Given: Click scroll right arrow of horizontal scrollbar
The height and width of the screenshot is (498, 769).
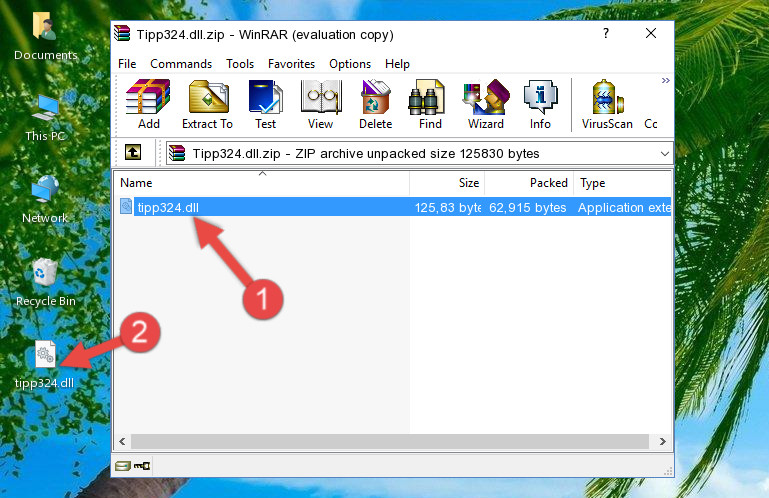Looking at the screenshot, I should click(x=663, y=441).
